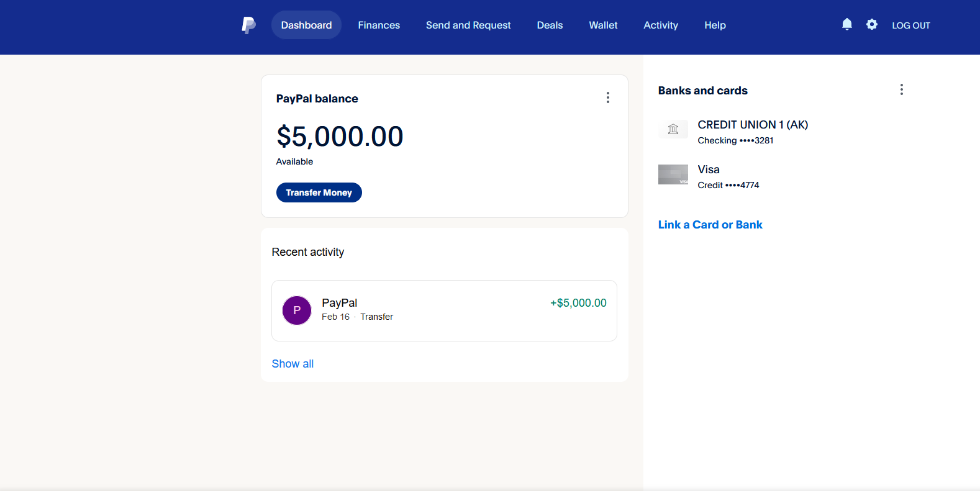Click the purple P avatar

(x=297, y=310)
